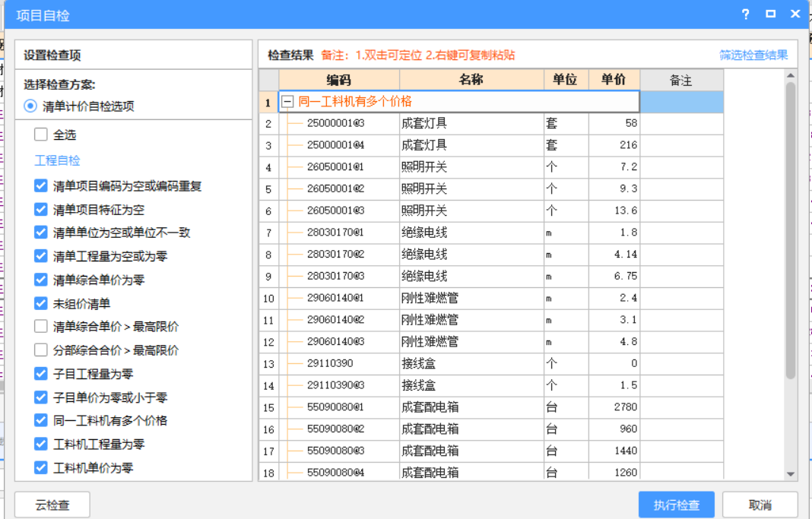812x519 pixels.
Task: Enable 分部综合合价＞最高限价 check
Action: pyautogui.click(x=41, y=350)
